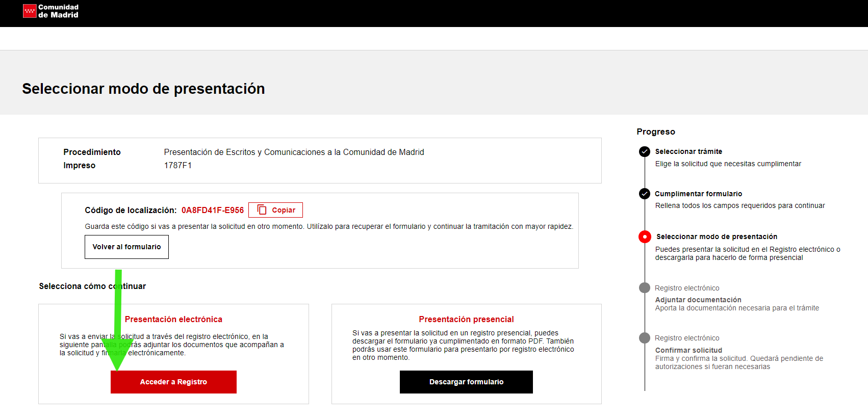Click the impreso code 1787F1
The image size is (868, 420).
pyautogui.click(x=177, y=165)
